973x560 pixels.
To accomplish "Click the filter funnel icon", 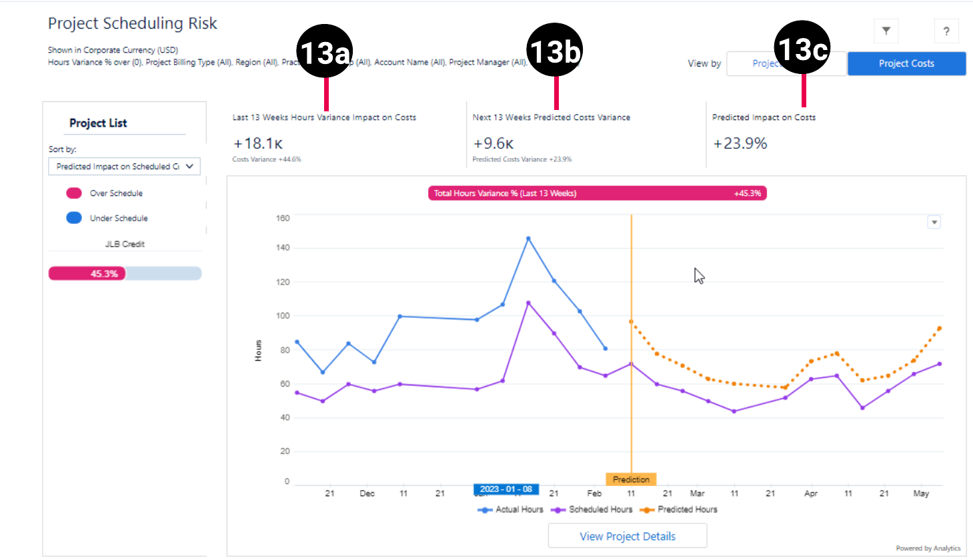I will [x=886, y=31].
